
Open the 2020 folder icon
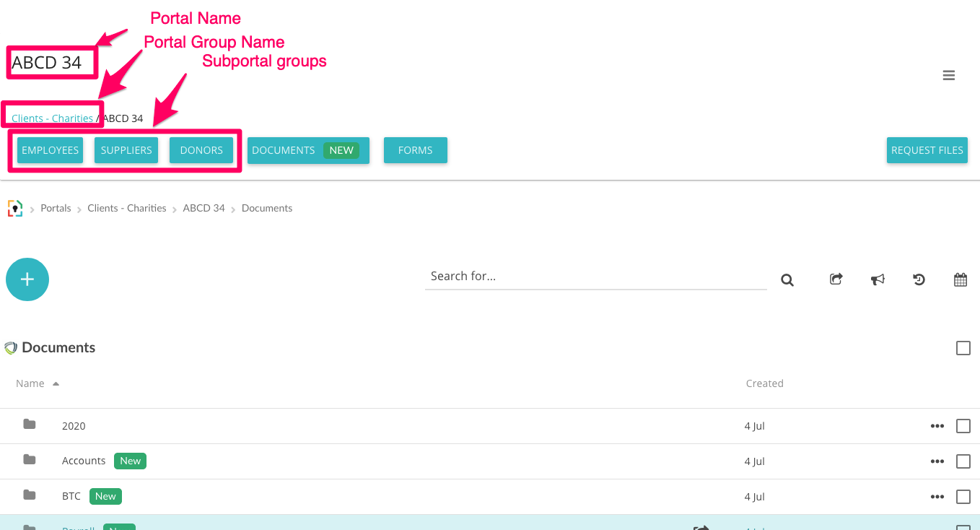30,425
